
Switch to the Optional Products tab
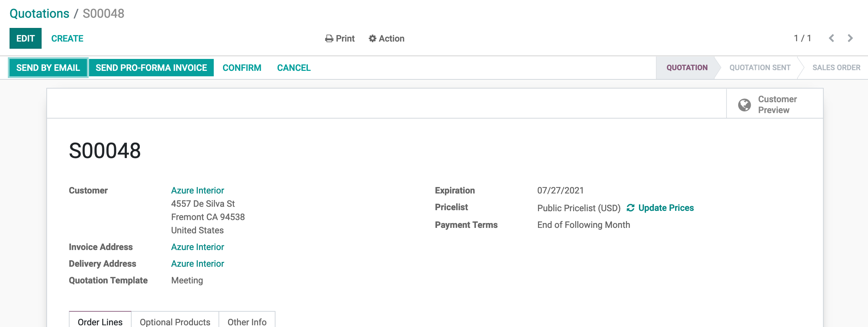[x=175, y=322]
